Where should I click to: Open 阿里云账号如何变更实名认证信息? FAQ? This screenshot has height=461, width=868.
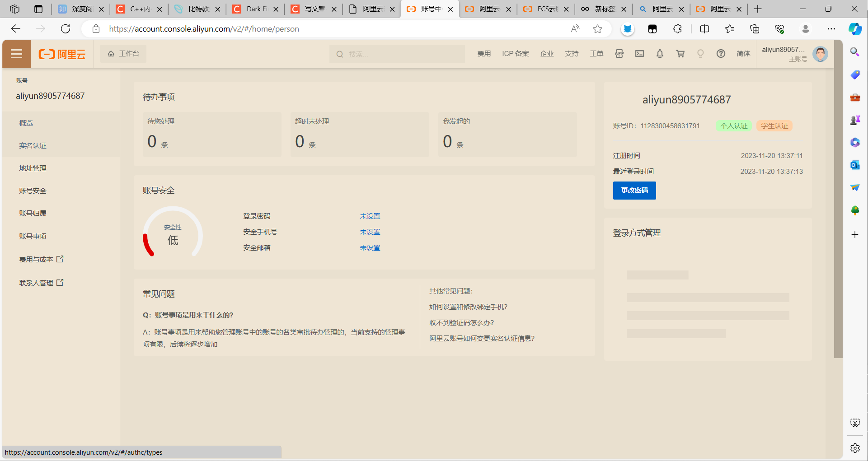482,339
